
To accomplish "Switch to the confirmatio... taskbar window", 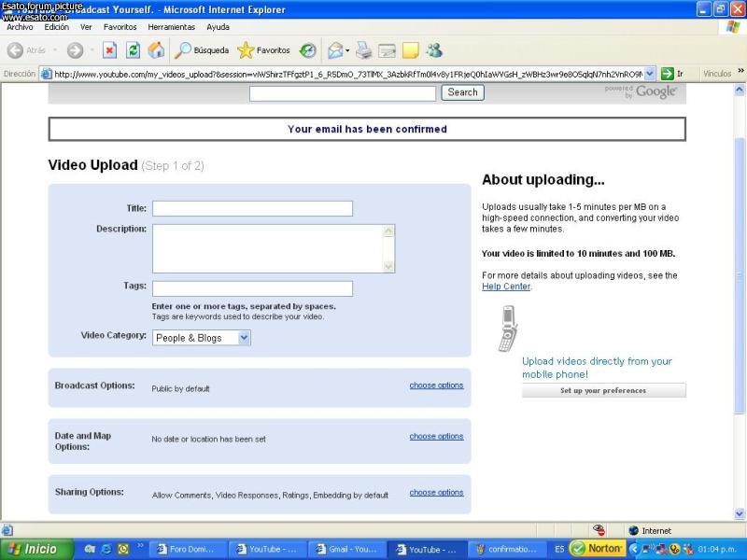I will pos(507,549).
